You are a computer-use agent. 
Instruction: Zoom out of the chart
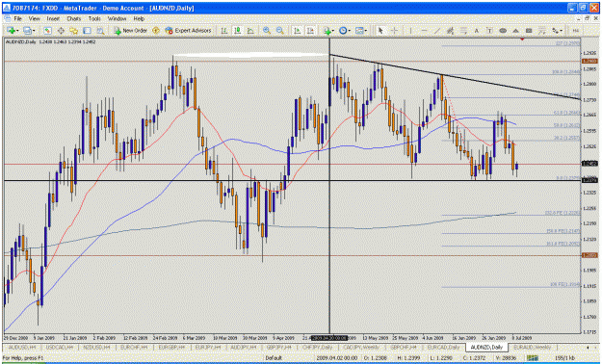[x=280, y=31]
